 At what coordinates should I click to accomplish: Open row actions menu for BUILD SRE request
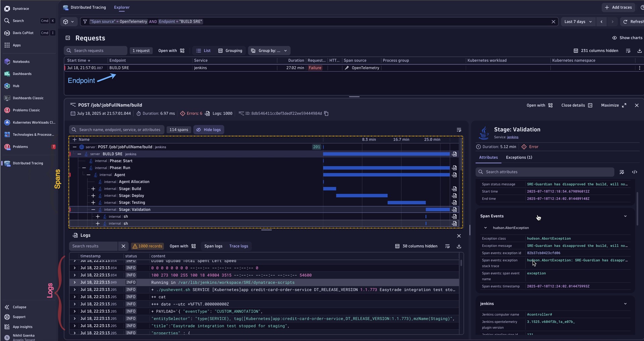pyautogui.click(x=639, y=68)
